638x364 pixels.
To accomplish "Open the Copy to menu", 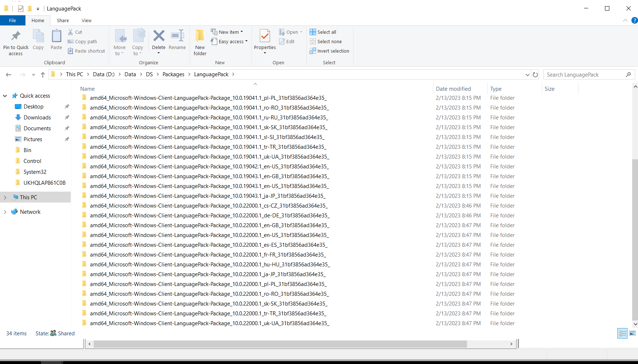I will 138,42.
